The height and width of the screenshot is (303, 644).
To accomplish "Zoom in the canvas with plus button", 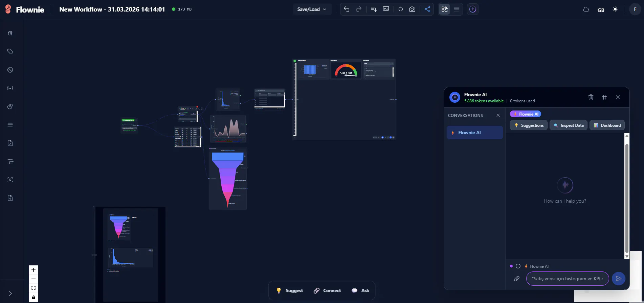I will (x=34, y=270).
